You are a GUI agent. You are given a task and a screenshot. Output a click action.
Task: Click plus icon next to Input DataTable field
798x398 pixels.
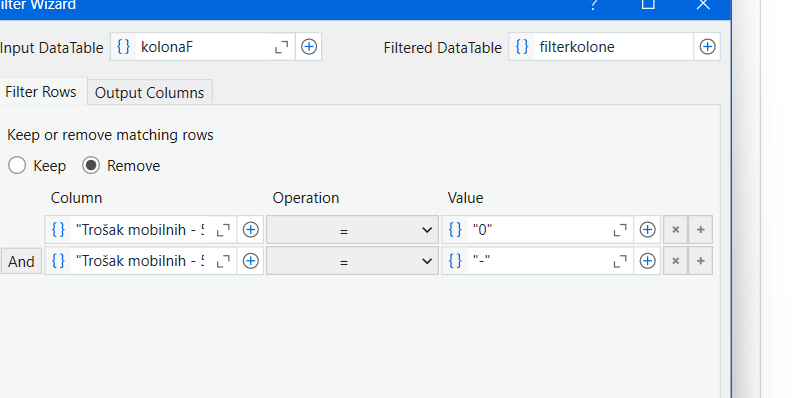pos(309,47)
